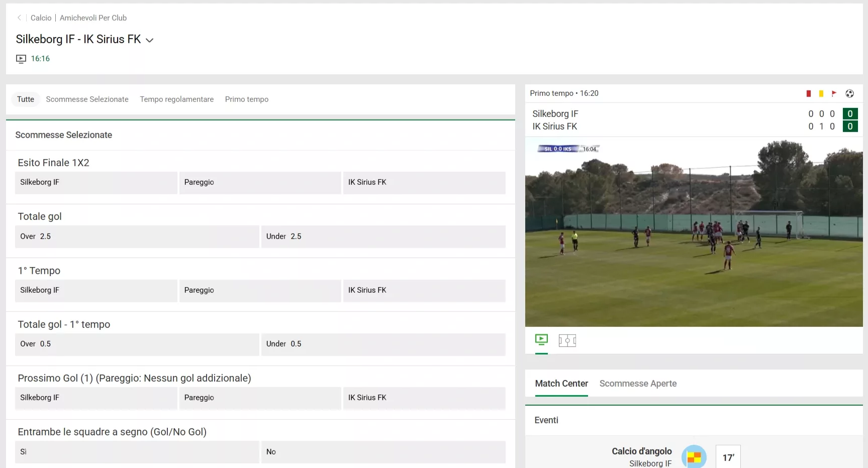
Task: Select Over 2.5 in Totale gol
Action: point(136,237)
